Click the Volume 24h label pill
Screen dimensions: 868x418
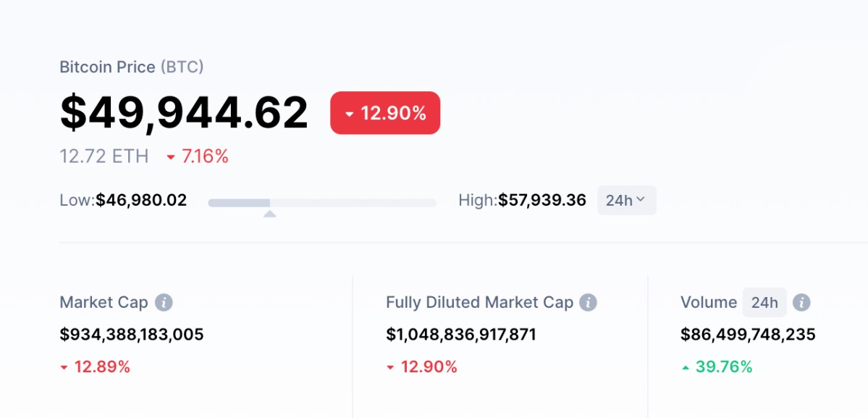tap(764, 302)
